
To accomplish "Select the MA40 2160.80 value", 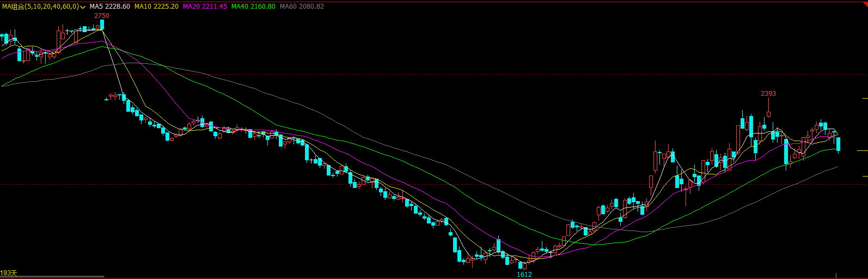I will (x=253, y=7).
